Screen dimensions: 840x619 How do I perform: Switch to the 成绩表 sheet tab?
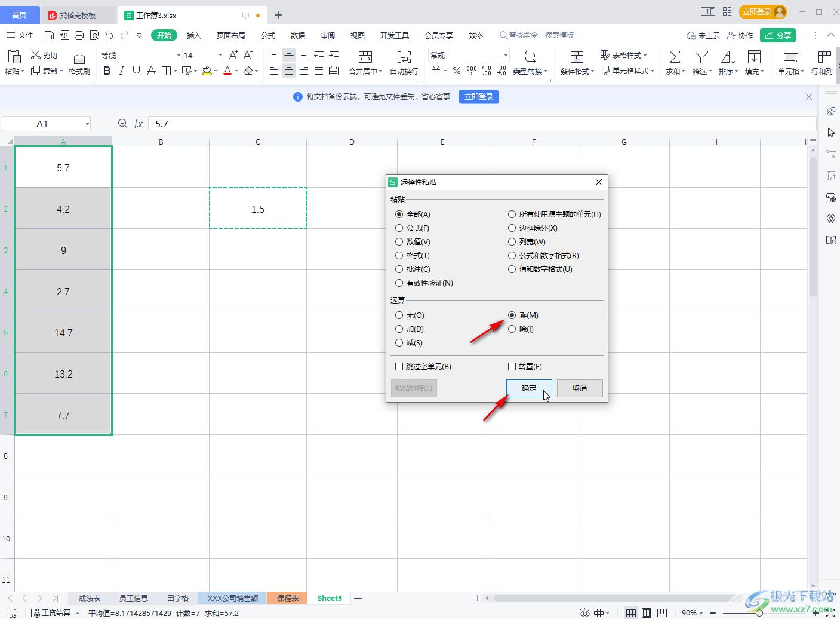click(x=90, y=598)
